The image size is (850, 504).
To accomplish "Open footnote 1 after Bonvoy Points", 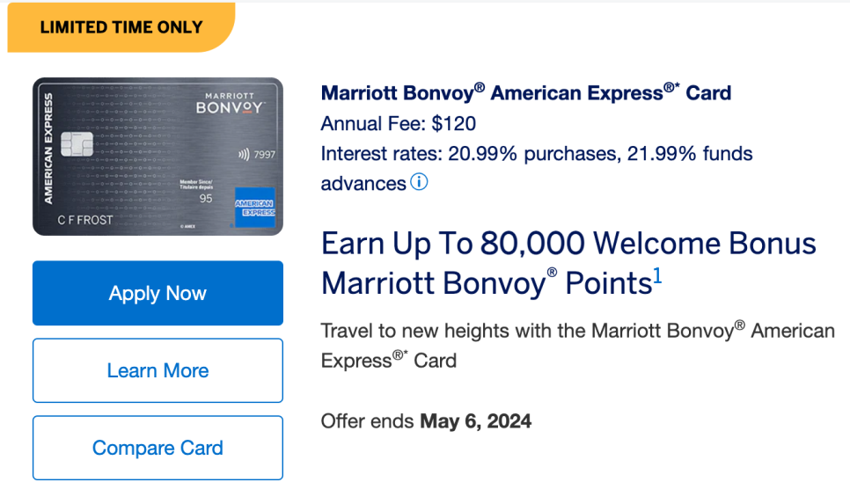I will click(x=657, y=275).
